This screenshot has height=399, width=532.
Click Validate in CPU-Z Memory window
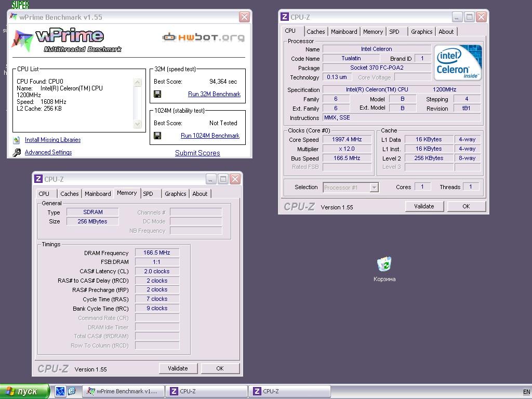pos(178,368)
